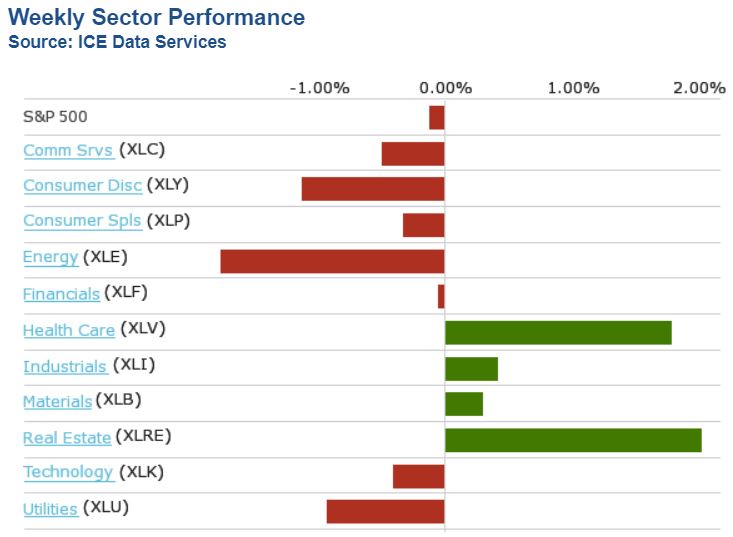The image size is (733, 537).
Task: Open the Health Care sector link
Action: tap(69, 330)
